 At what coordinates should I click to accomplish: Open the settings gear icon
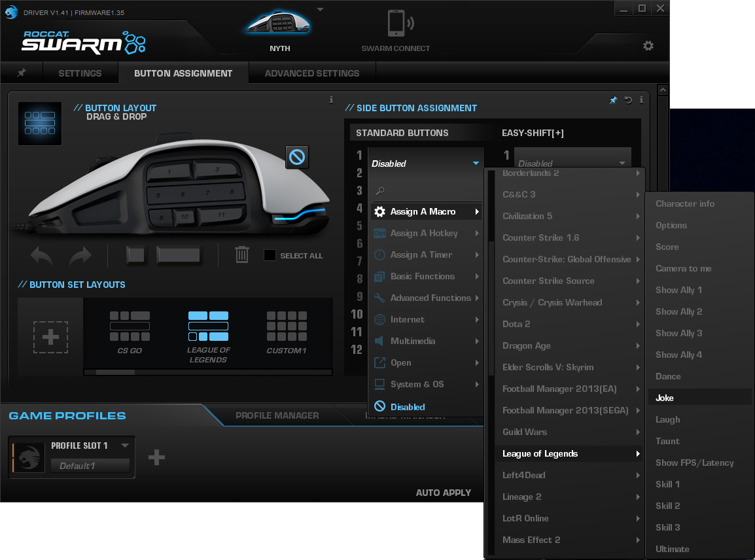click(648, 46)
